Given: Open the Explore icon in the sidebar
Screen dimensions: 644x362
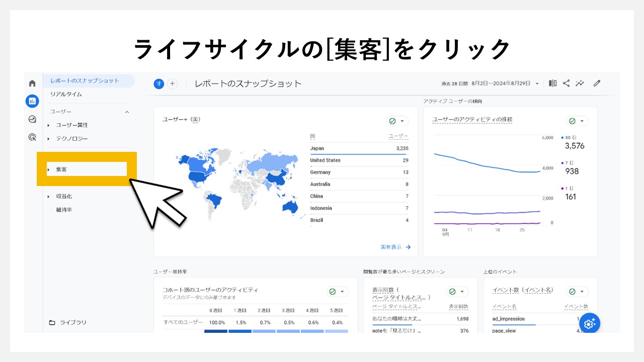Looking at the screenshot, I should pos(32,120).
